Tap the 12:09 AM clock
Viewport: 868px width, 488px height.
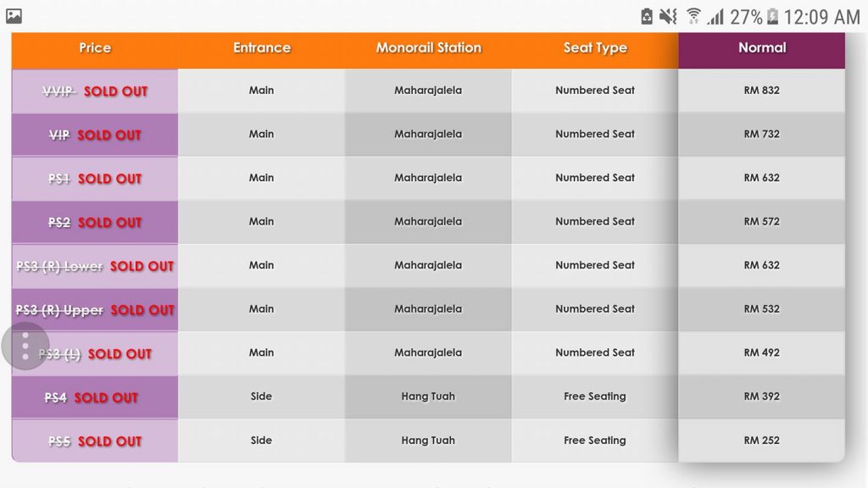pyautogui.click(x=821, y=16)
